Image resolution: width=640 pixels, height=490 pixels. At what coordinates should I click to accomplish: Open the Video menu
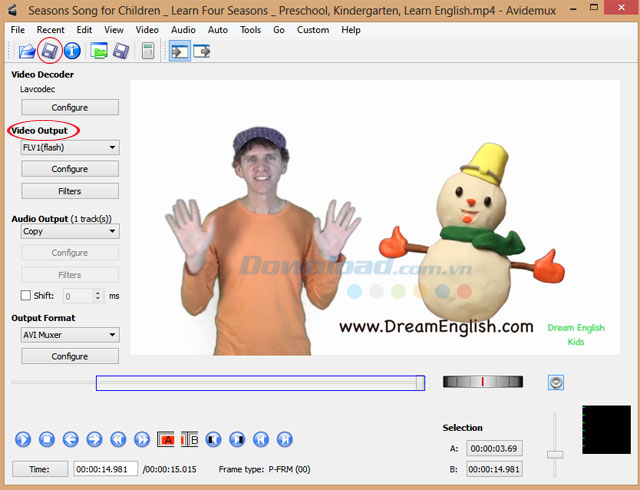(147, 30)
